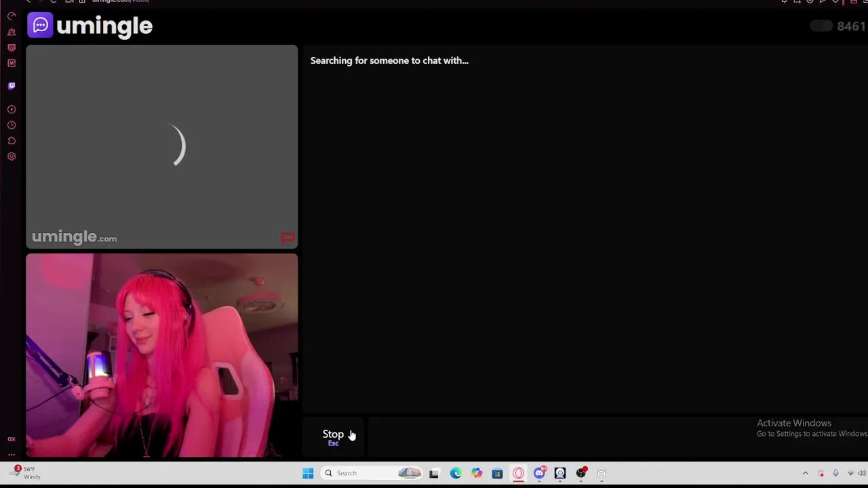Open the volume speaker tray icon
Image resolution: width=868 pixels, height=488 pixels.
point(862,473)
